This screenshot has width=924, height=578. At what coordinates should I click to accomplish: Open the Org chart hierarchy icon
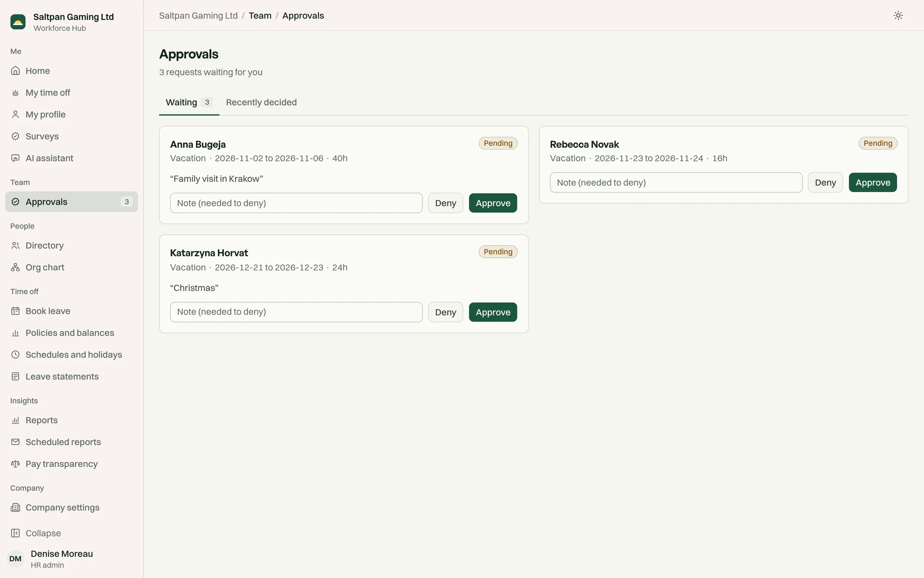pyautogui.click(x=15, y=267)
